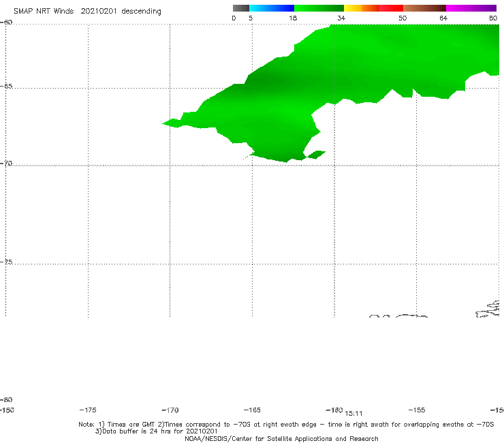504x443 pixels.
Task: Click the title 'SMAP NRT Winds'
Action: click(x=44, y=12)
